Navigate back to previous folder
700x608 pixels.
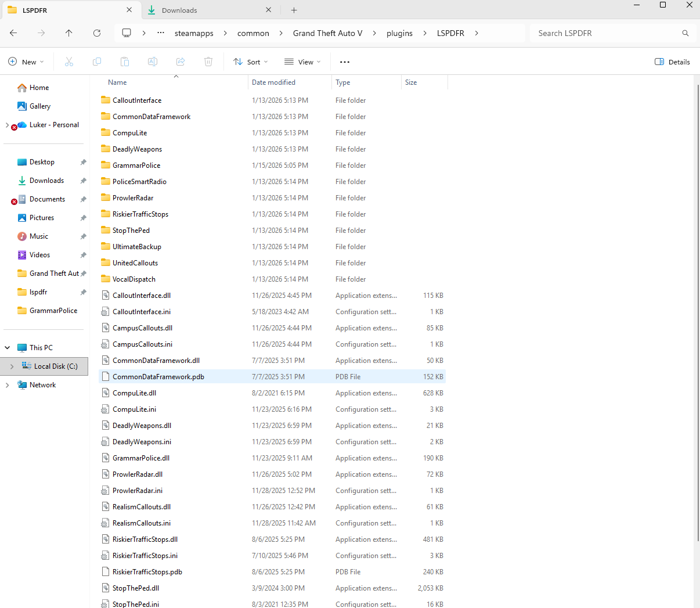click(13, 33)
